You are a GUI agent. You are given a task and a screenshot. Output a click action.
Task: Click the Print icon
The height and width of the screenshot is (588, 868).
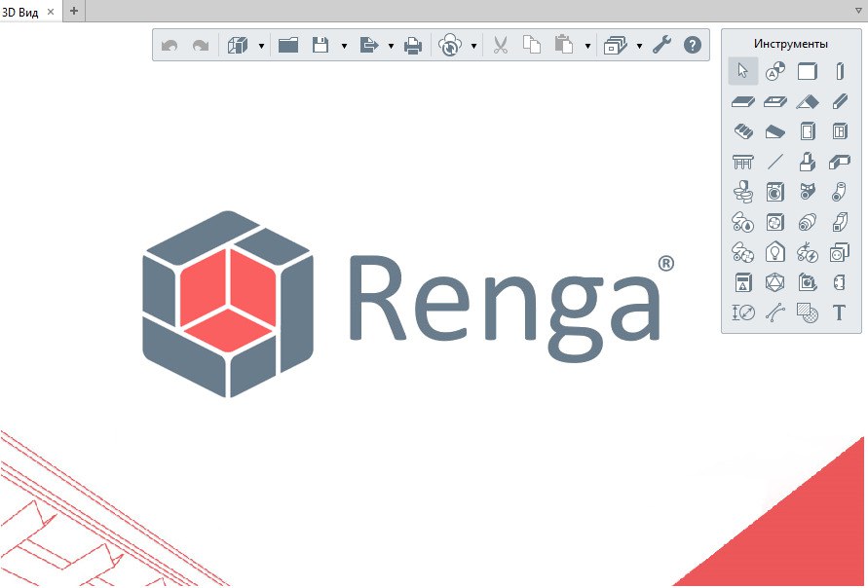click(413, 46)
